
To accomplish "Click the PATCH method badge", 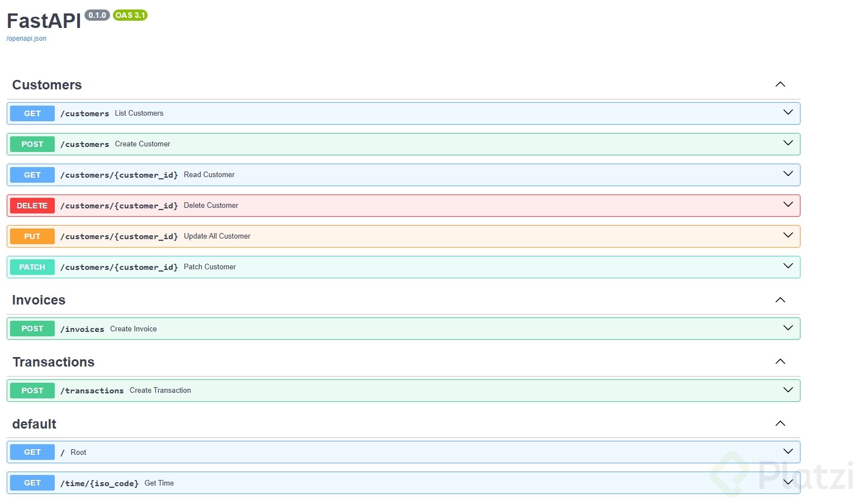I will point(32,267).
